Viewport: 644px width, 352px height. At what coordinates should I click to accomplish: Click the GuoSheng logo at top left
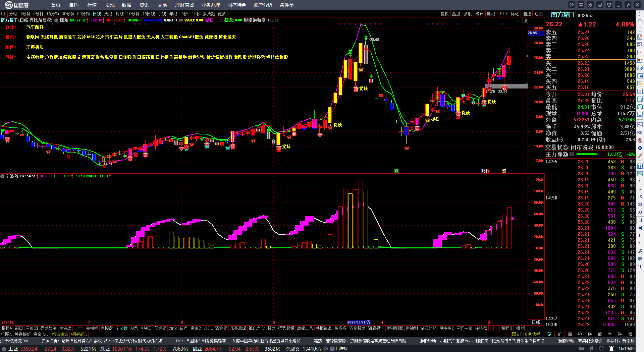point(16,5)
